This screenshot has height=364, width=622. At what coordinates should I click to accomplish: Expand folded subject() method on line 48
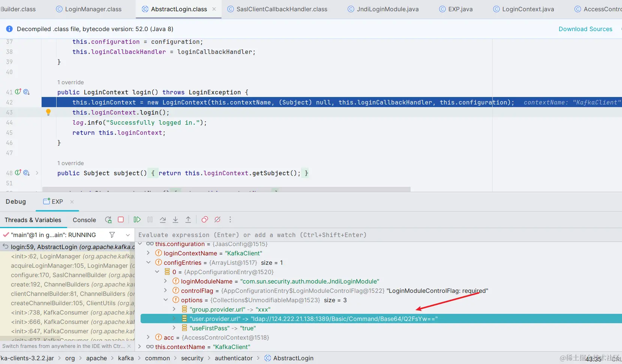(x=37, y=173)
